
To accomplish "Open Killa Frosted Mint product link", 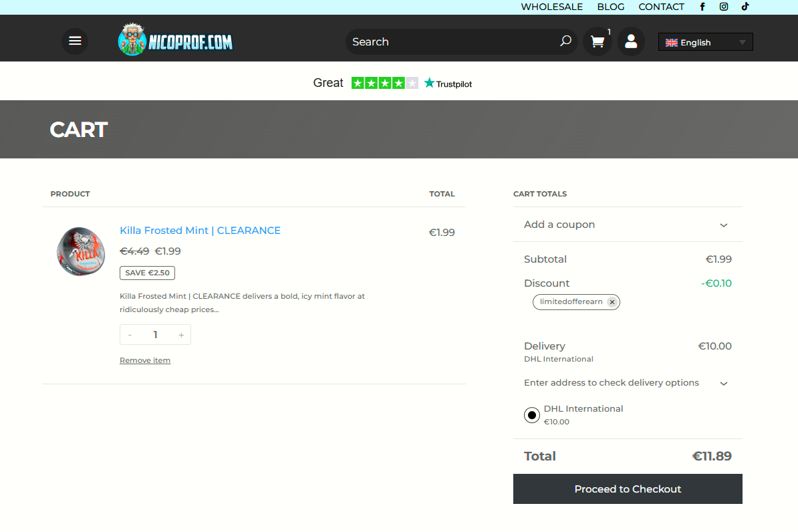I will tap(200, 231).
